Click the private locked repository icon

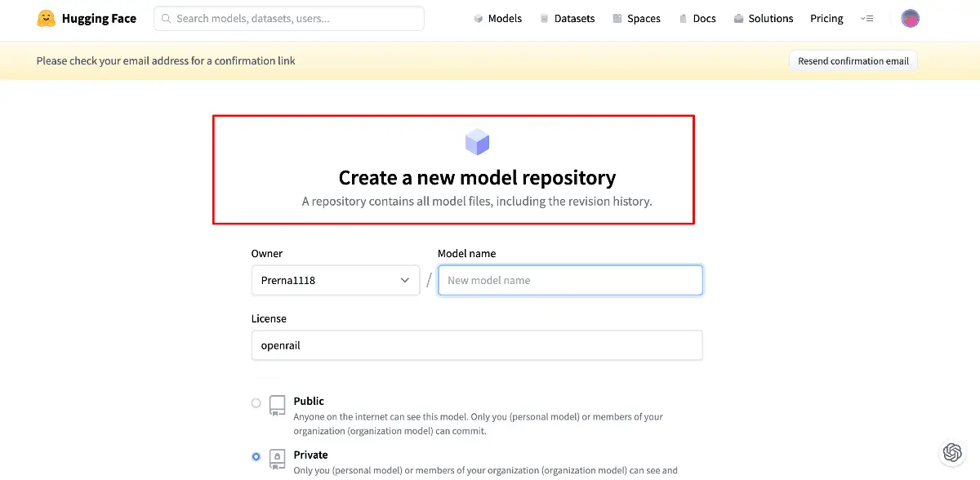[x=278, y=459]
